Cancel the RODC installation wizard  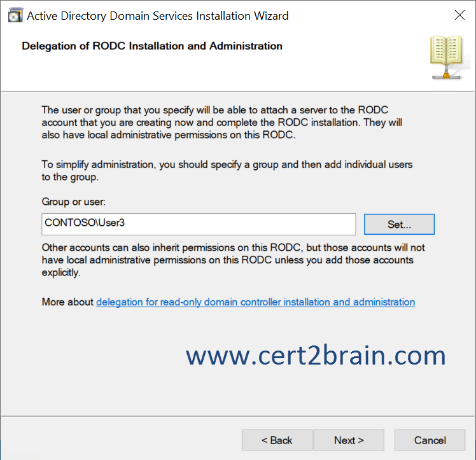click(430, 440)
